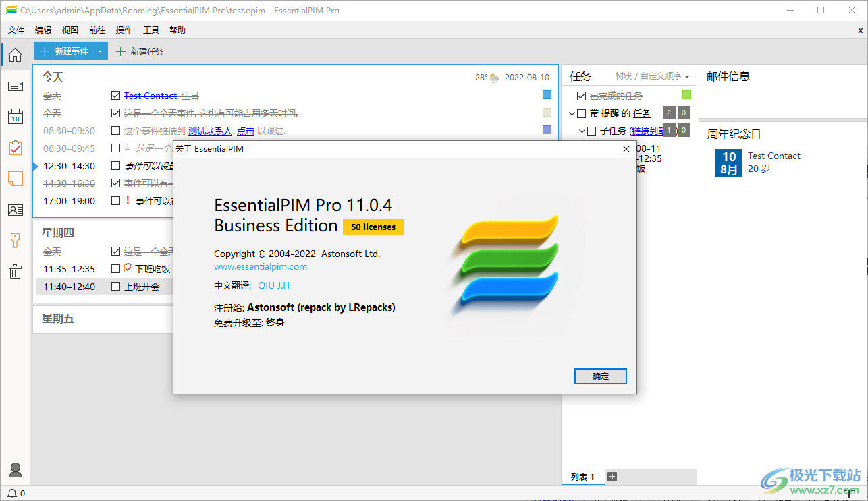Image resolution: width=868 pixels, height=501 pixels.
Task: Click the EssentialPIM logo in About dialog
Action: click(504, 265)
